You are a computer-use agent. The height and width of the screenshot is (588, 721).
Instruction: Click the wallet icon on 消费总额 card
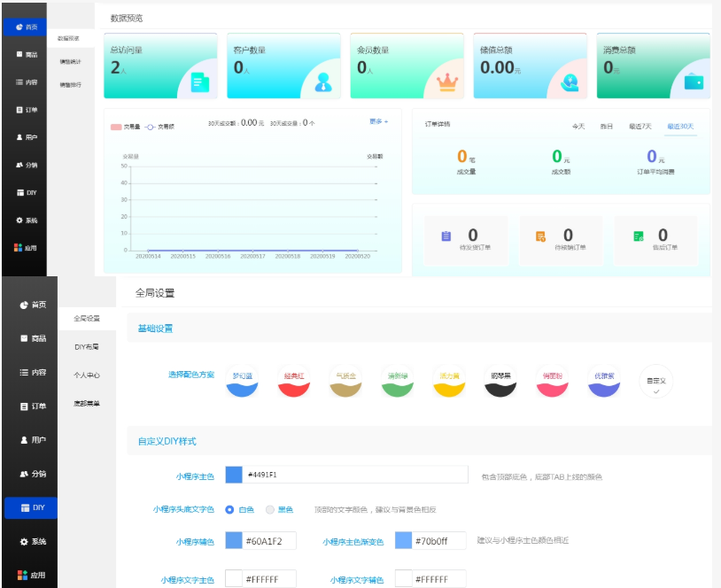point(694,81)
